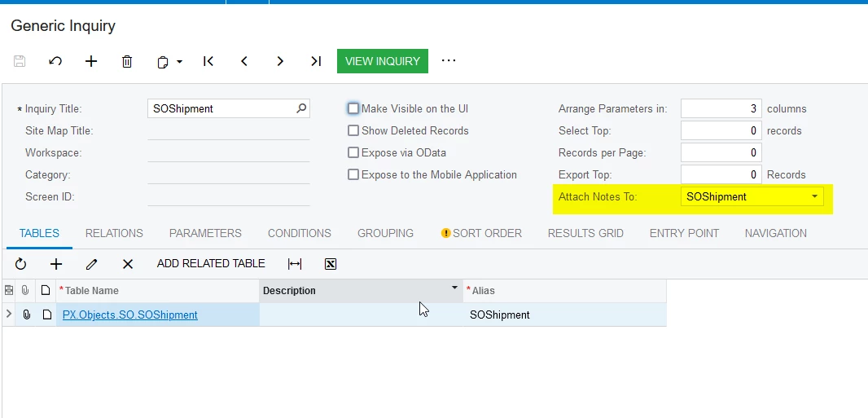Screen dimensions: 868x418
Task: Open the Description column header dropdown arrow
Action: pyautogui.click(x=454, y=288)
